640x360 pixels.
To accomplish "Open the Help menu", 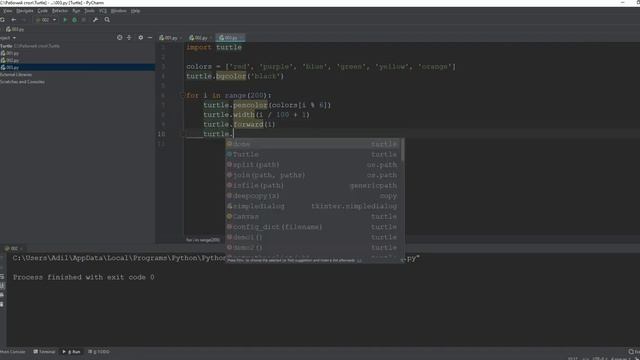I will [x=136, y=11].
